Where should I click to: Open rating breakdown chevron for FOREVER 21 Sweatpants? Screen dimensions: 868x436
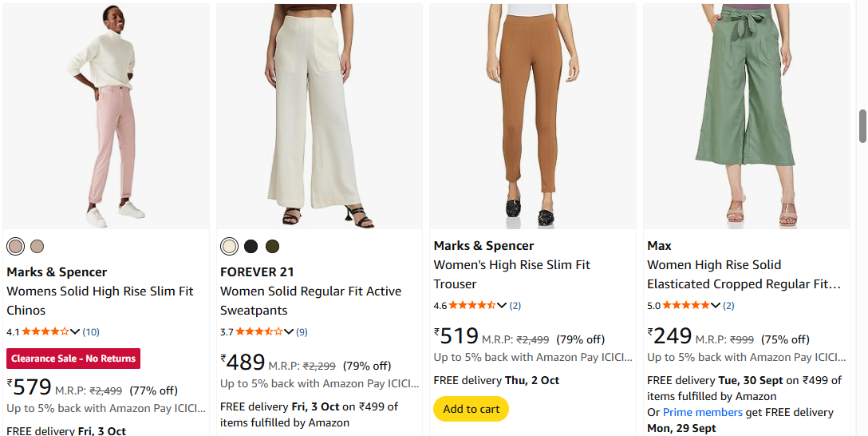tap(289, 331)
